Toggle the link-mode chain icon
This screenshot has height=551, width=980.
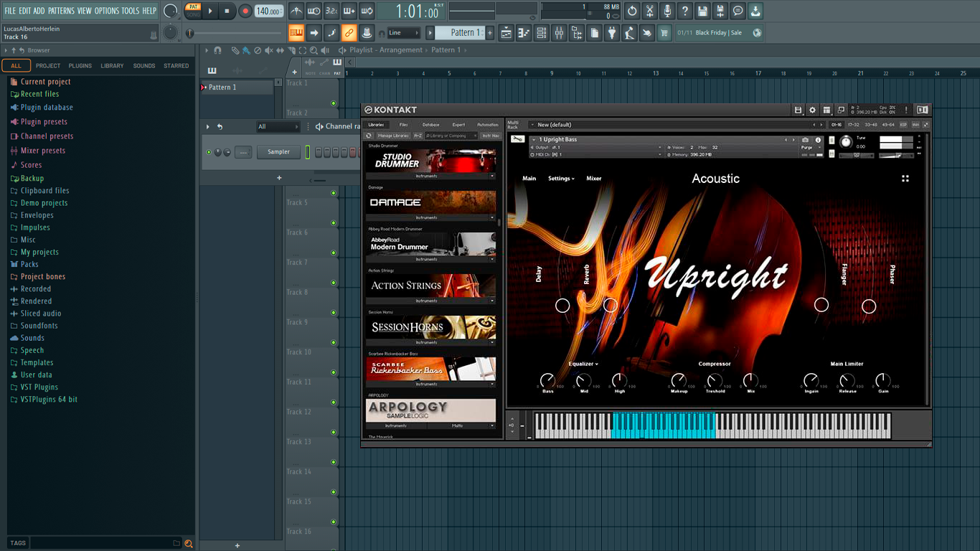[x=349, y=32]
